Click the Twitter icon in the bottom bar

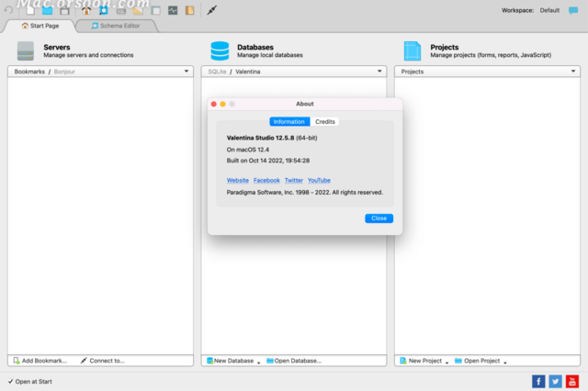[x=555, y=381]
